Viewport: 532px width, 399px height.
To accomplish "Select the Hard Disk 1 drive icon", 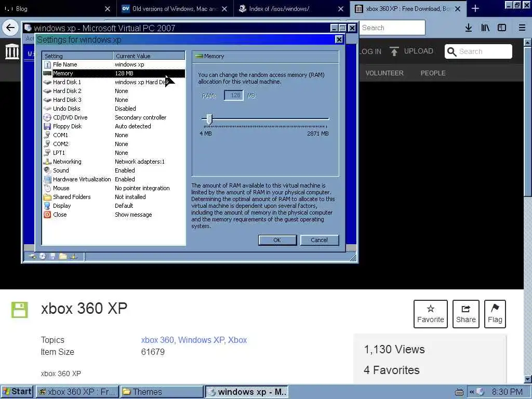I will [x=47, y=82].
